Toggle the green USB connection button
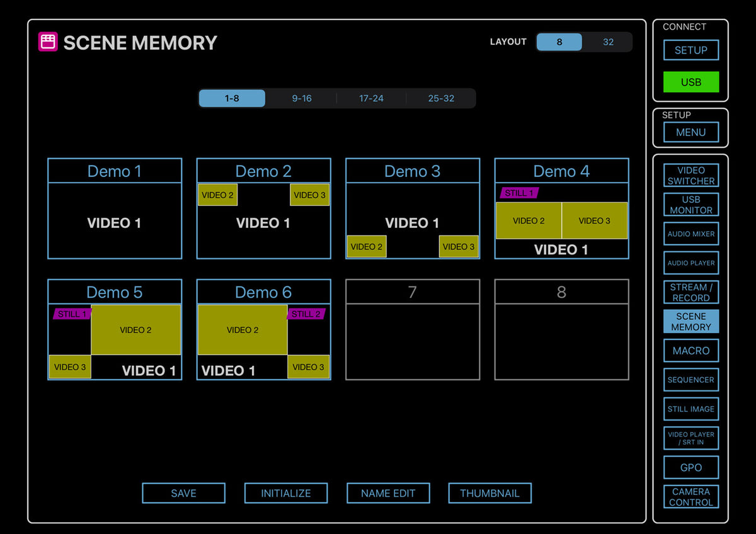 coord(690,82)
